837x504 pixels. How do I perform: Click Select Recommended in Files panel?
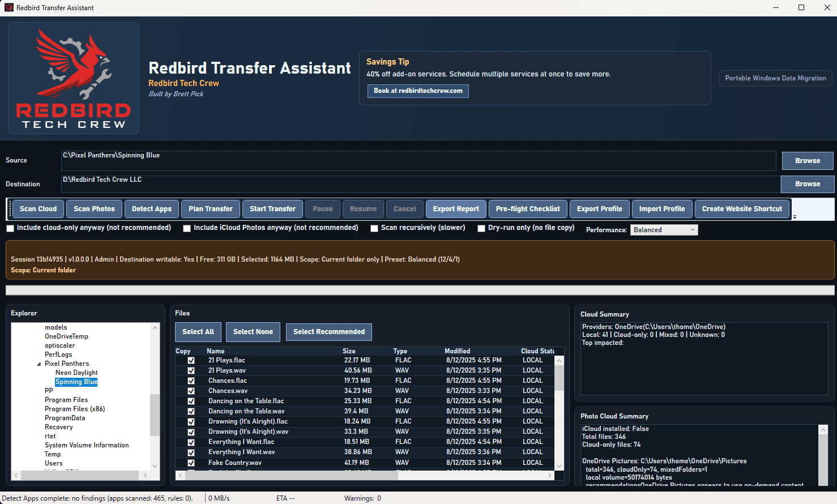(328, 332)
